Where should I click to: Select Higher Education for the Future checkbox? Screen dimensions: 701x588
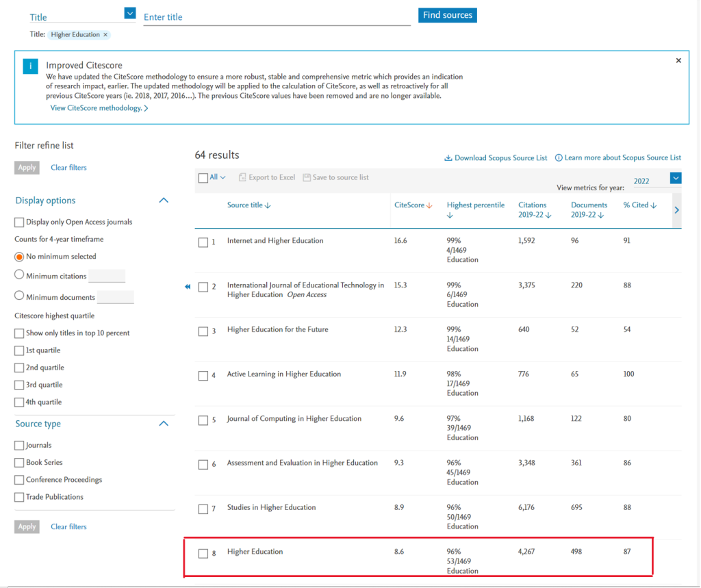(x=203, y=331)
